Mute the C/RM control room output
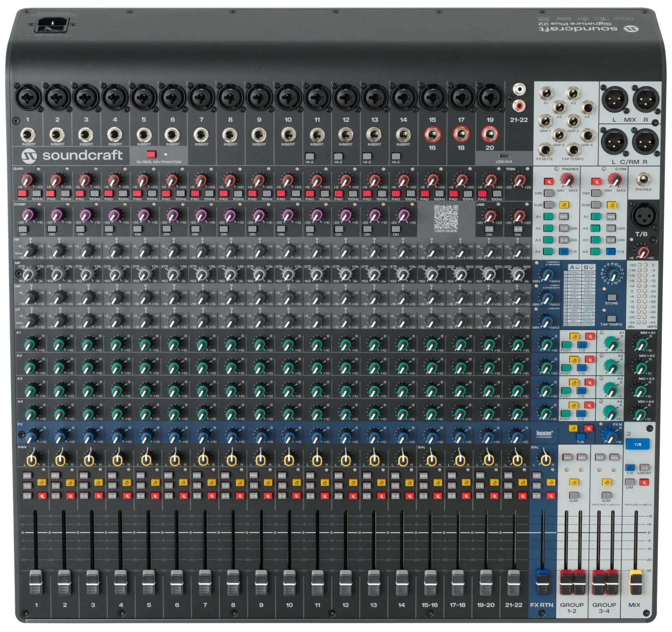Screen dimensions: 672x632 coord(596,181)
